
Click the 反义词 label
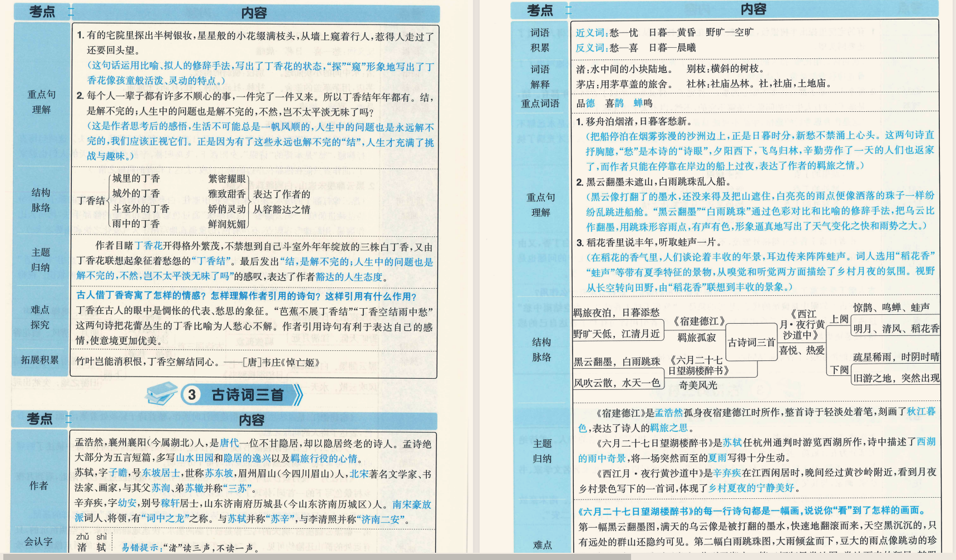click(x=592, y=48)
